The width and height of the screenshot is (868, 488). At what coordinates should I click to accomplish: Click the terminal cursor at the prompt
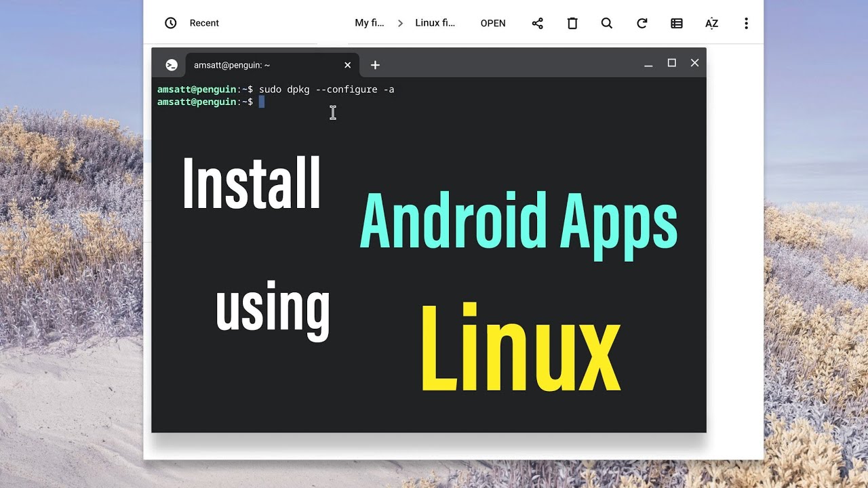point(262,102)
